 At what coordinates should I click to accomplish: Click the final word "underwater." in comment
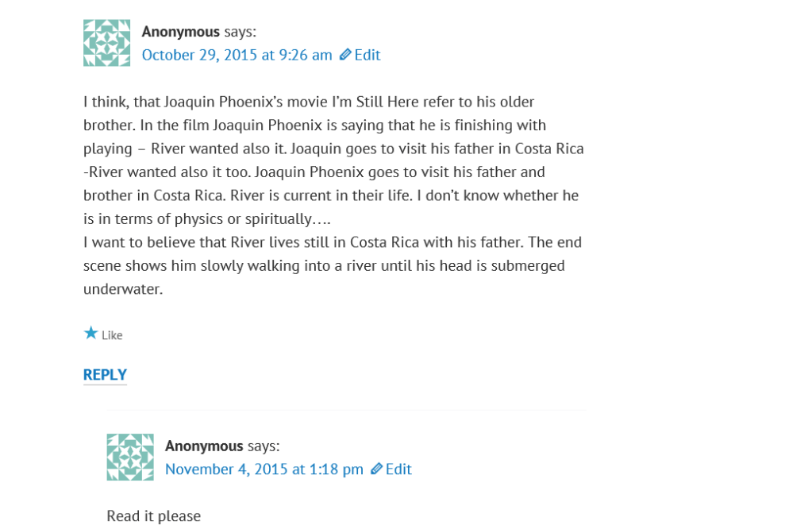[x=123, y=289]
